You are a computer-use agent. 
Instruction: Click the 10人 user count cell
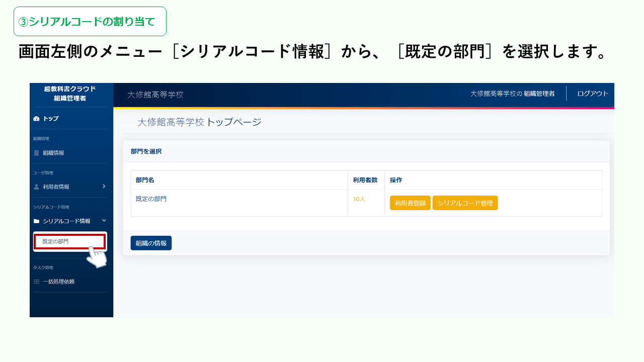pyautogui.click(x=359, y=199)
